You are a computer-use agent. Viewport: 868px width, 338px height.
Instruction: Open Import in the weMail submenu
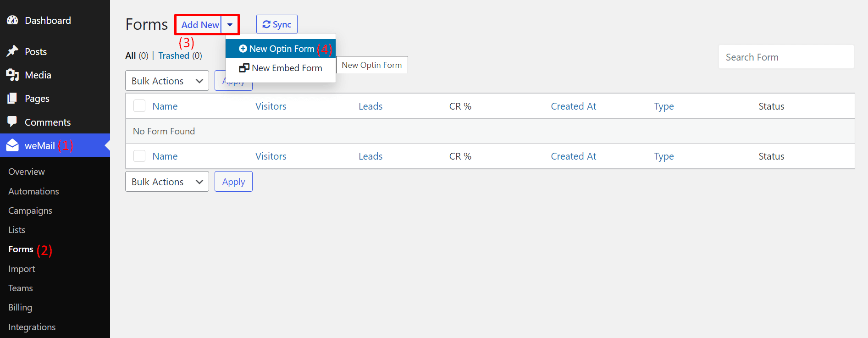point(22,269)
